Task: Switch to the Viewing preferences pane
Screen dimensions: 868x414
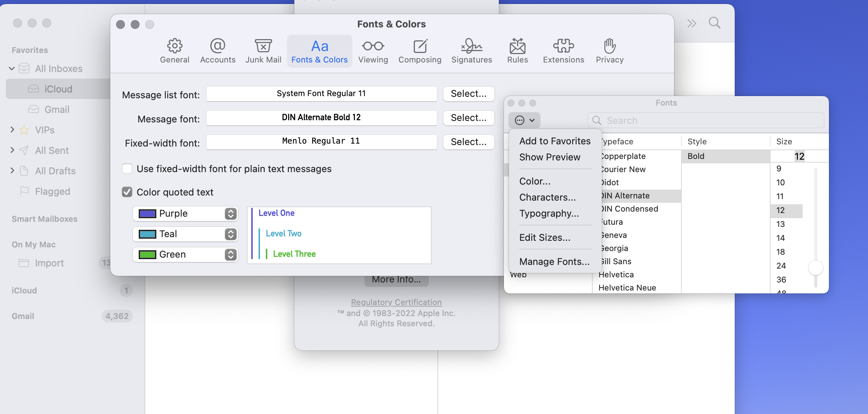Action: pyautogui.click(x=373, y=51)
